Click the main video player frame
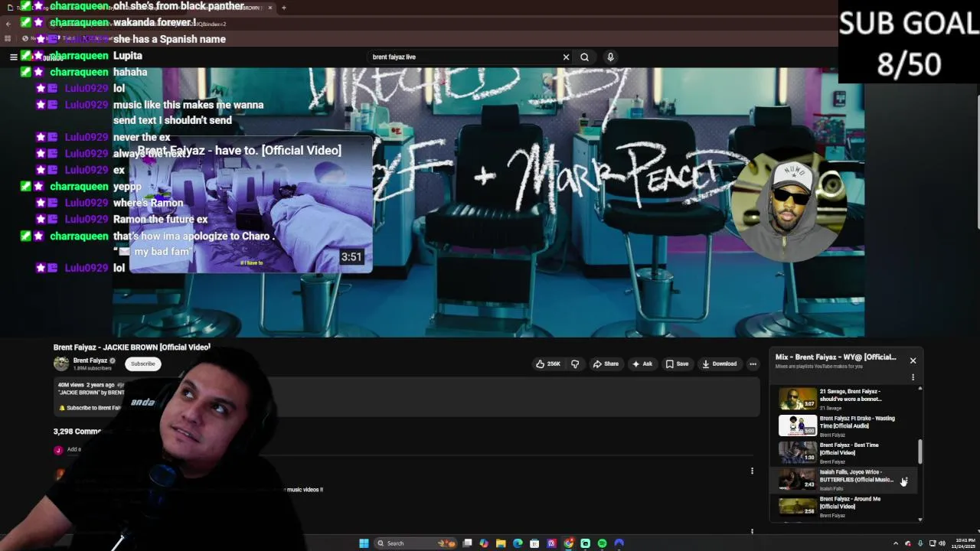Screen dimensions: 980x551 [x=488, y=202]
